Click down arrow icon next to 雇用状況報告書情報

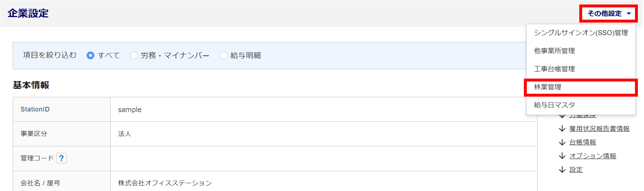pyautogui.click(x=562, y=129)
